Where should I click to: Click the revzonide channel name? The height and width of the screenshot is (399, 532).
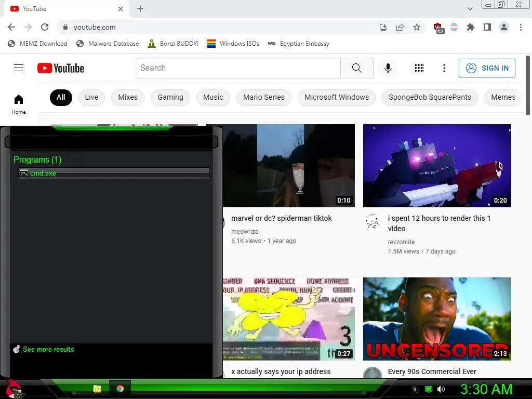(x=401, y=242)
